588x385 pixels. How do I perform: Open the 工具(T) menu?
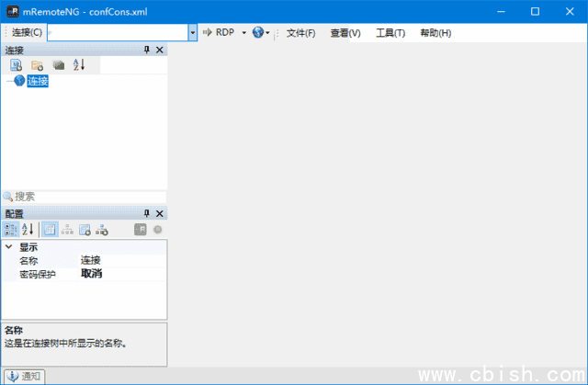(390, 33)
